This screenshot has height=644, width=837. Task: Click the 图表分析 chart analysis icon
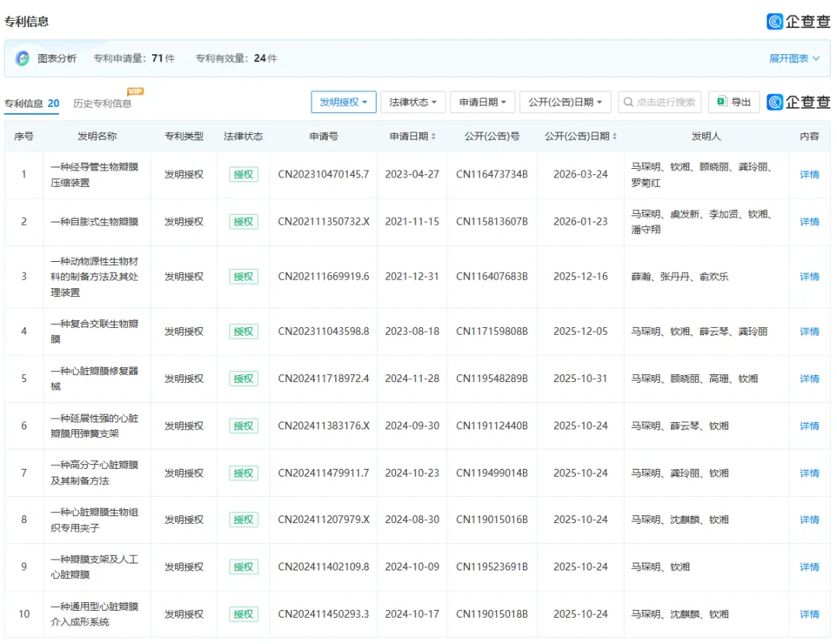[22, 58]
